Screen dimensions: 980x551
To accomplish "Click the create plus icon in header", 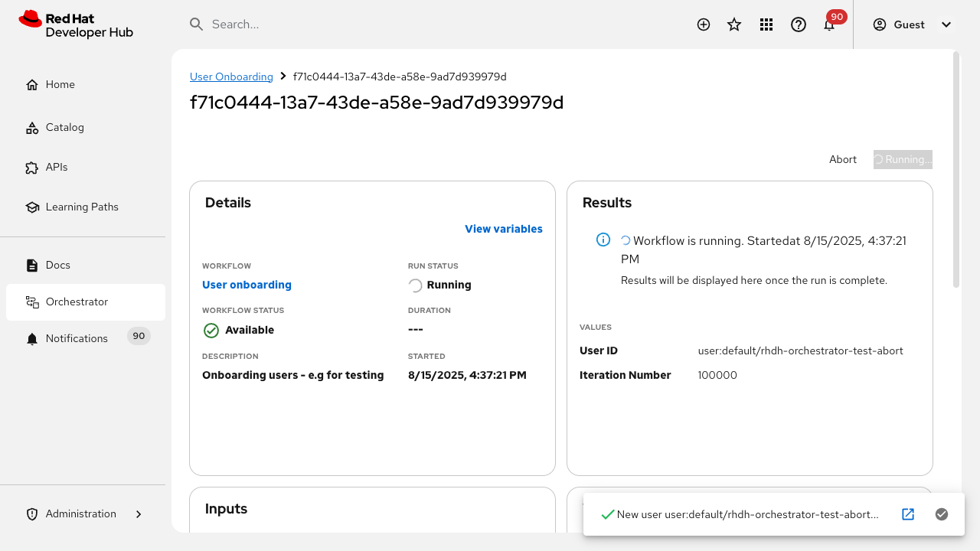I will pos(704,24).
